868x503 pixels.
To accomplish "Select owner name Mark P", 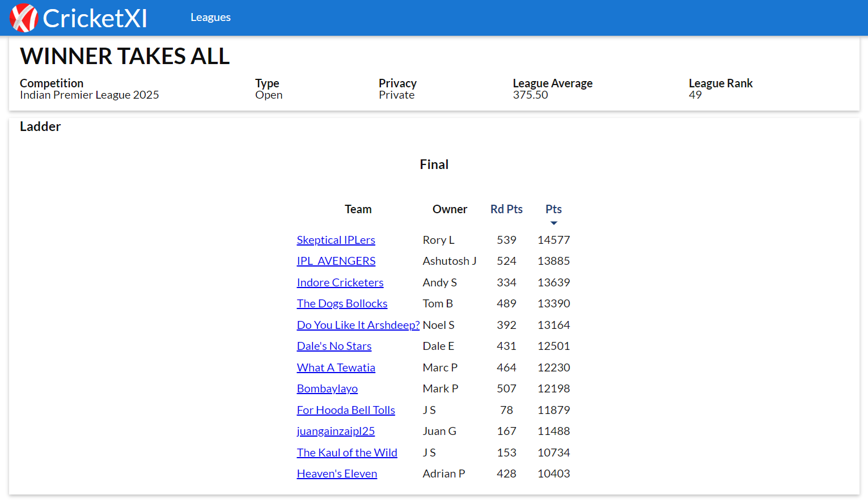I will tap(441, 388).
